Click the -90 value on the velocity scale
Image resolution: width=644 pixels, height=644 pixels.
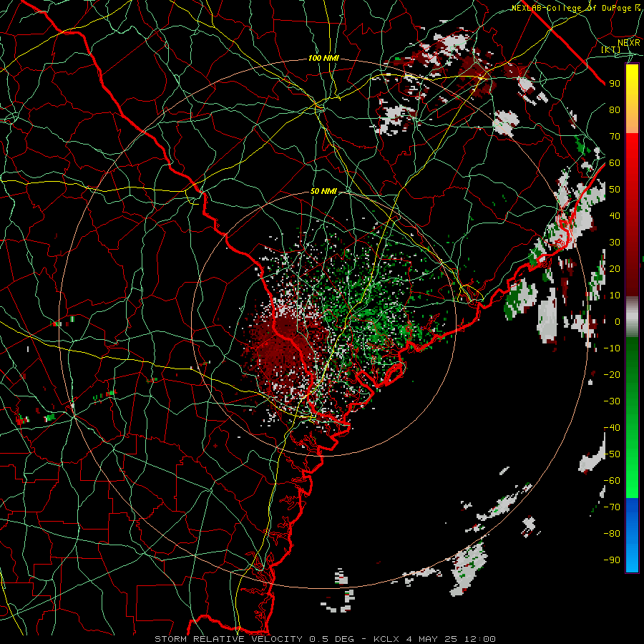[x=612, y=560]
